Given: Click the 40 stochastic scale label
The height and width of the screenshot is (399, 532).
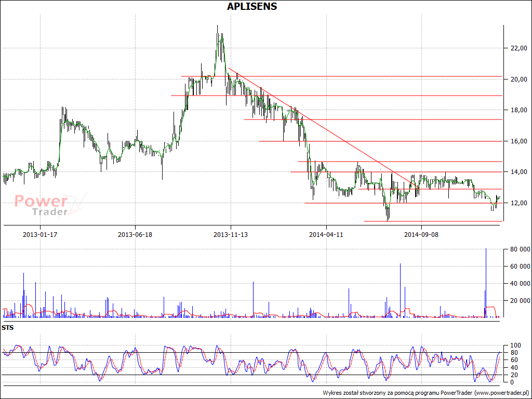Looking at the screenshot, I should 514,368.
